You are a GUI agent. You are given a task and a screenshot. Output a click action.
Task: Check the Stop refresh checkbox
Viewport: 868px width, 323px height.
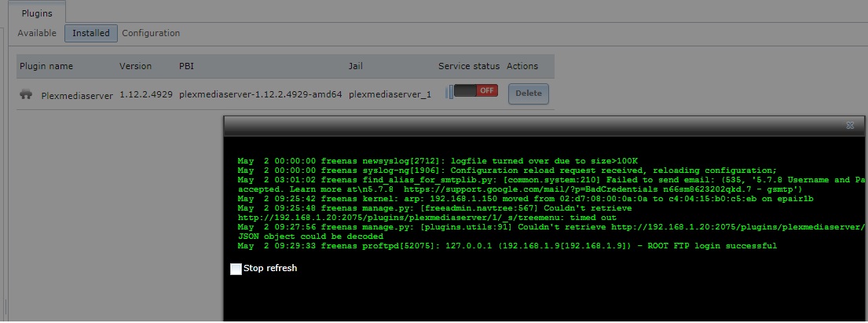tap(236, 269)
